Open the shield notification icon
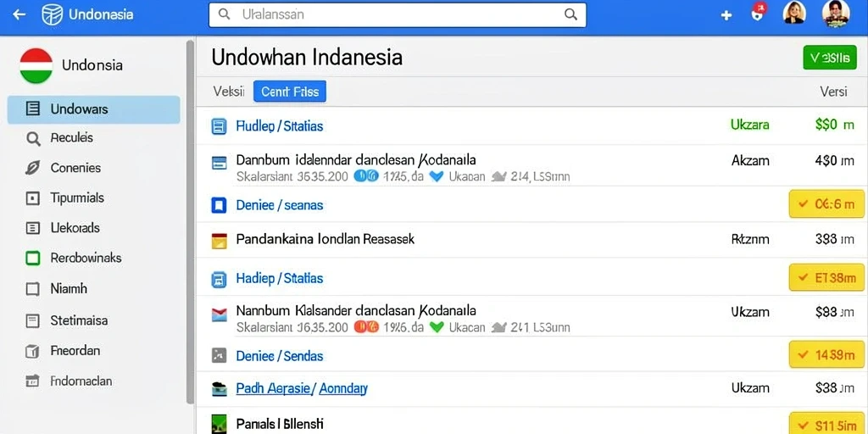Image resolution: width=868 pixels, height=434 pixels. (x=757, y=12)
